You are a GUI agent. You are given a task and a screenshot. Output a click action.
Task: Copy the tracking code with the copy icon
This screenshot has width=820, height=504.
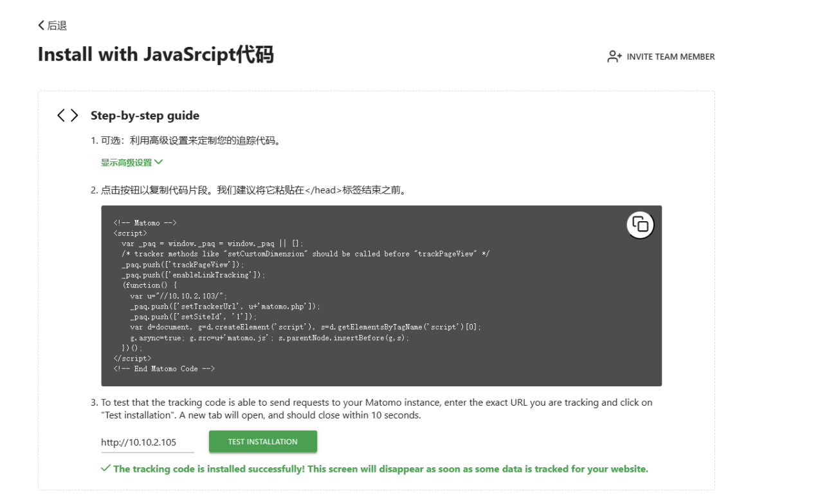(x=640, y=224)
